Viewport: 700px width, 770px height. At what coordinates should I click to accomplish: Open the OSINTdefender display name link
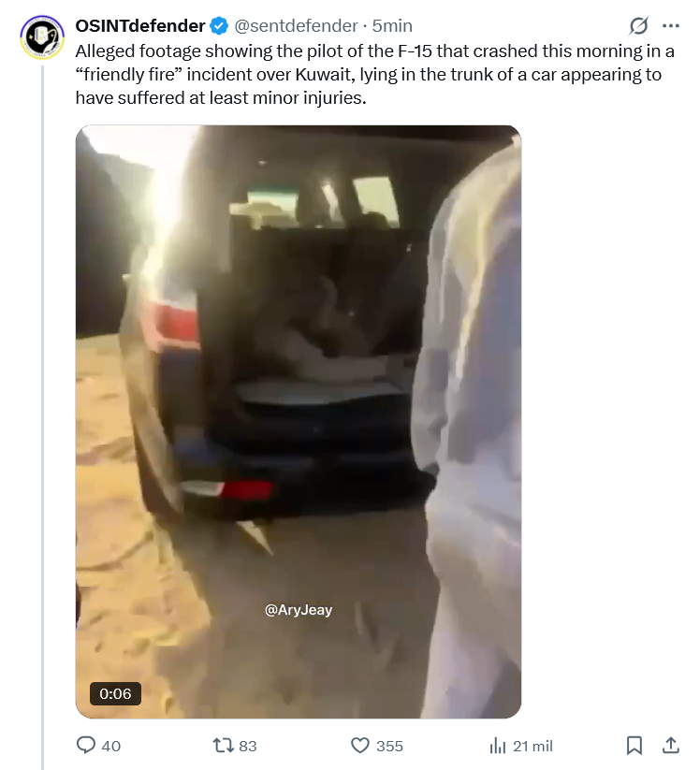(x=140, y=25)
